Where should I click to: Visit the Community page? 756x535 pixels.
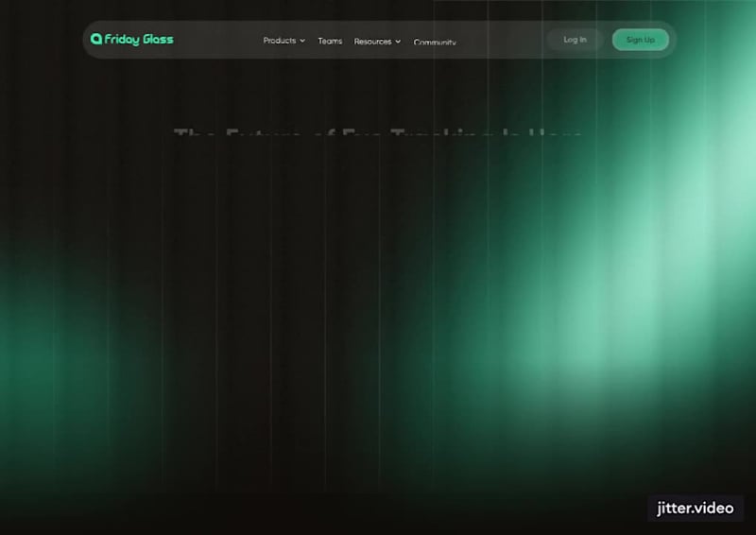click(x=435, y=42)
